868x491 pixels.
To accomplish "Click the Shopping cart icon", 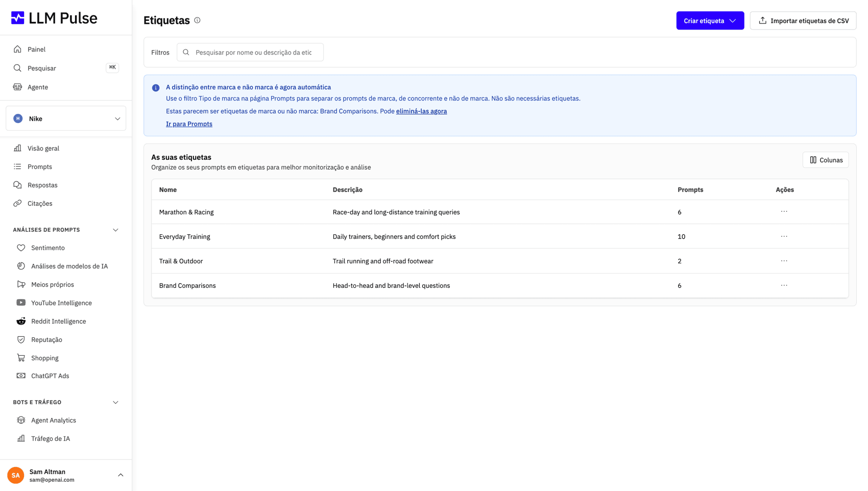I will pos(21,358).
